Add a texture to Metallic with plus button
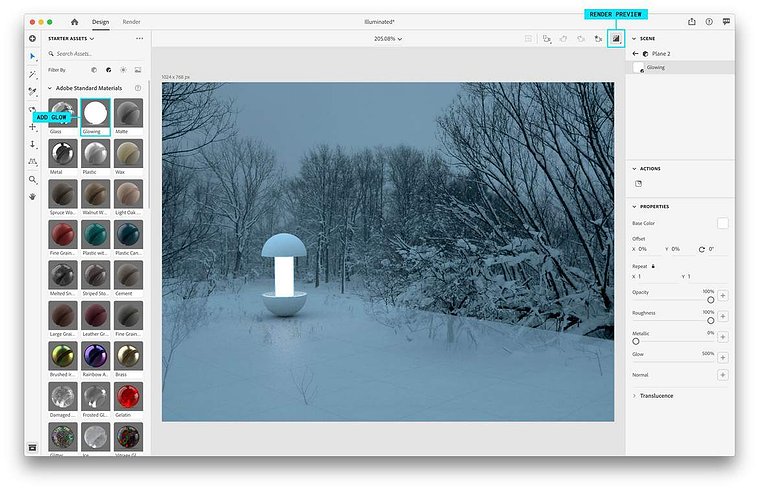This screenshot has height=490, width=759. 723,337
